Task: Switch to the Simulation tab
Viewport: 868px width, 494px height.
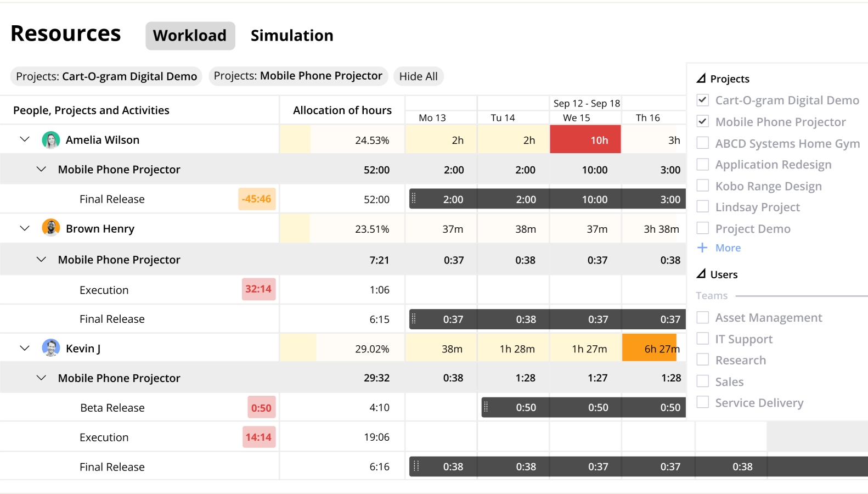Action: click(x=292, y=35)
